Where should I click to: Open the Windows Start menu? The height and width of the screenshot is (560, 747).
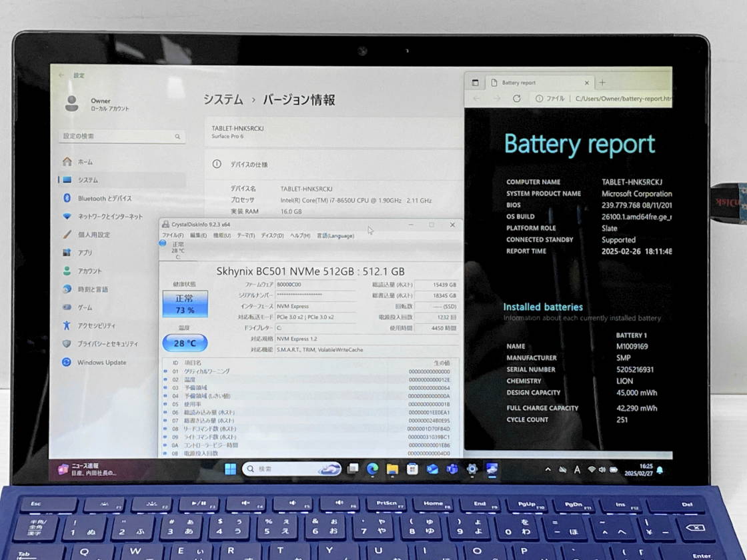point(230,469)
